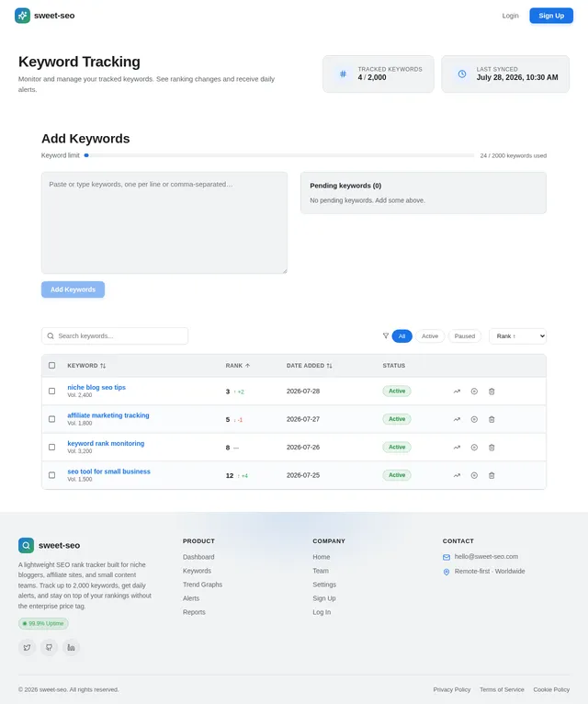Delete the seo tool for small business keyword
The image size is (588, 704).
pyautogui.click(x=492, y=475)
